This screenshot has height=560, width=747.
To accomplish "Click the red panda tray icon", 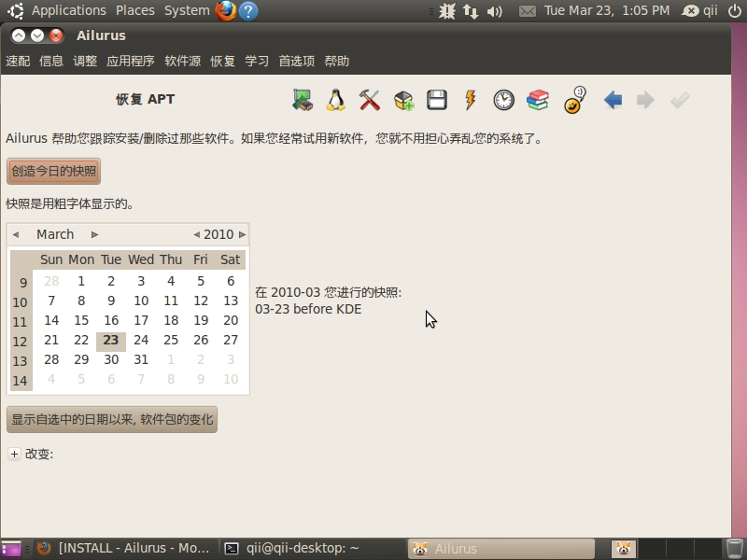I will (624, 549).
